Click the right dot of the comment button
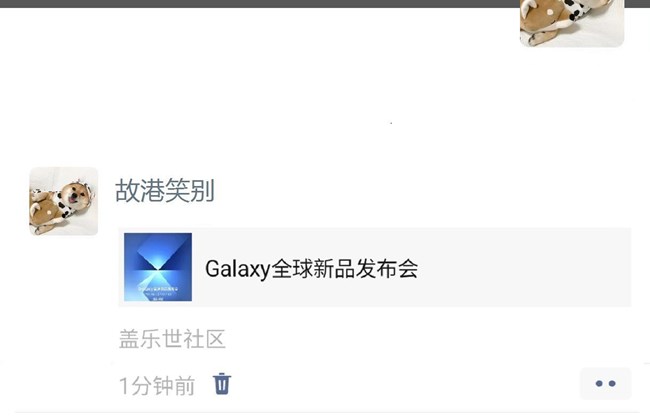This screenshot has width=650, height=419. tap(612, 384)
